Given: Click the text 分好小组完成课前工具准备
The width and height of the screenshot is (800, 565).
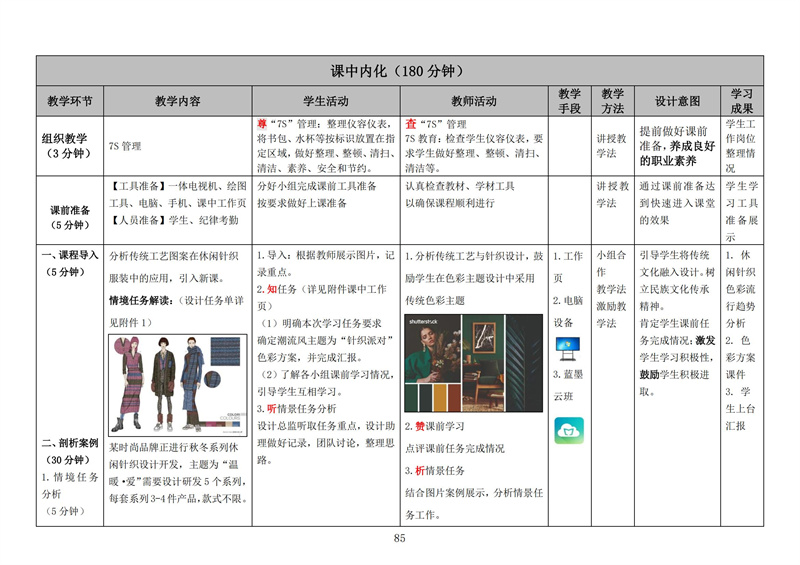Looking at the screenshot, I should pos(316,186).
